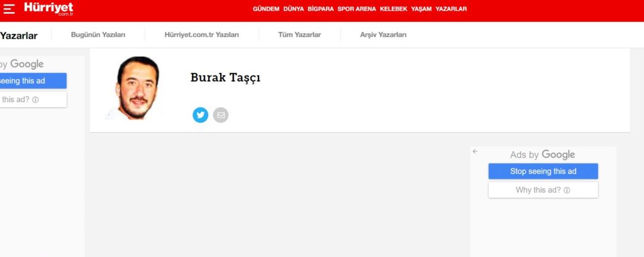Click the email envelope icon

pyautogui.click(x=221, y=115)
